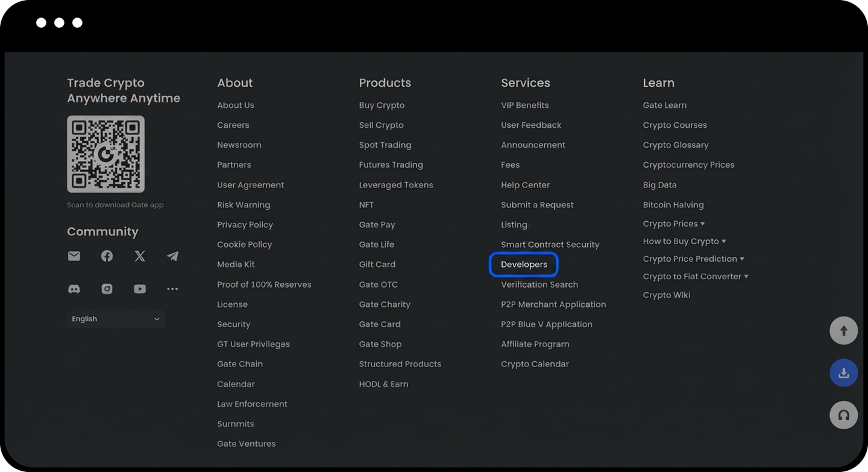
Task: Open GT User Privileges link
Action: pyautogui.click(x=253, y=344)
